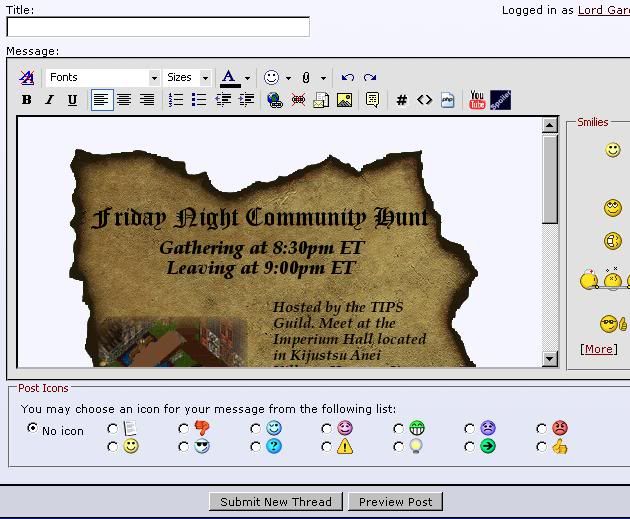Expand the smilies dropdown arrow
The image size is (630, 519).
[x=288, y=78]
